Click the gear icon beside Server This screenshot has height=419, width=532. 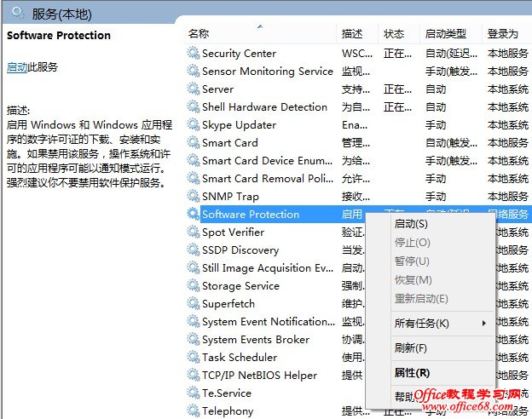click(193, 89)
